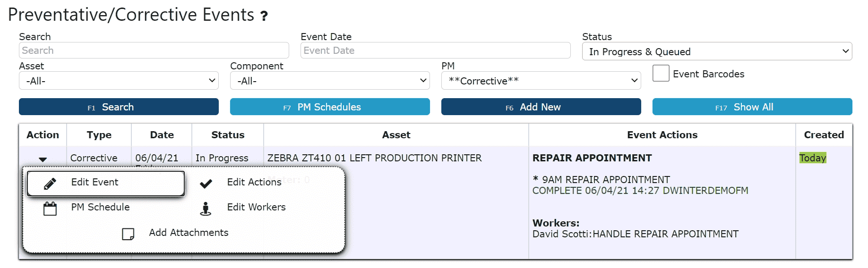This screenshot has height=268, width=868.
Task: Open the Component filter dropdown
Action: pyautogui.click(x=330, y=81)
